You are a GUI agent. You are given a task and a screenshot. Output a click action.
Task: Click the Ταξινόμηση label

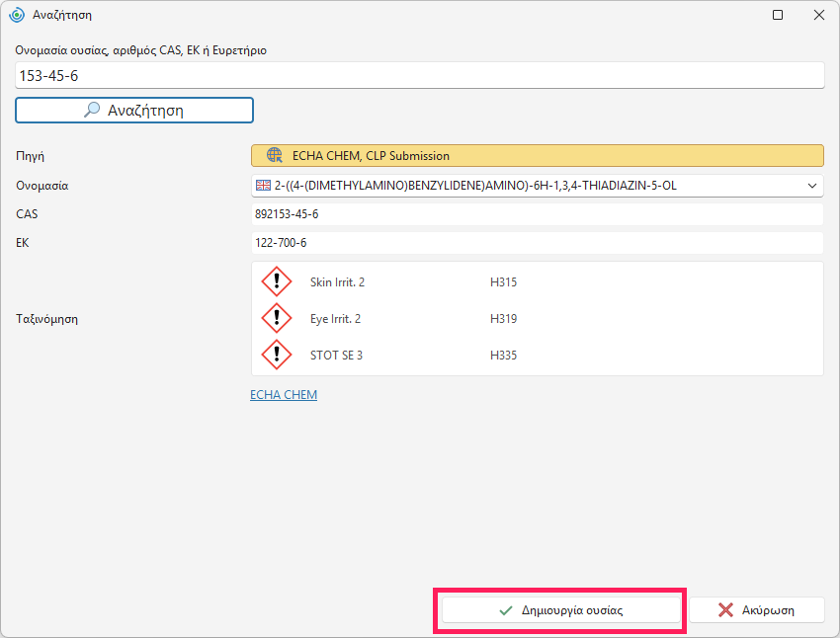coord(47,319)
